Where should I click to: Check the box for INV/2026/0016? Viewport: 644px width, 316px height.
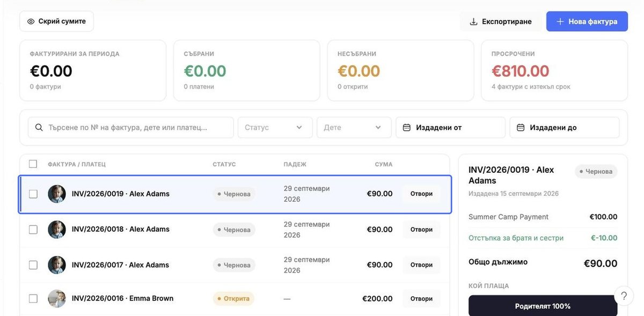click(x=33, y=298)
